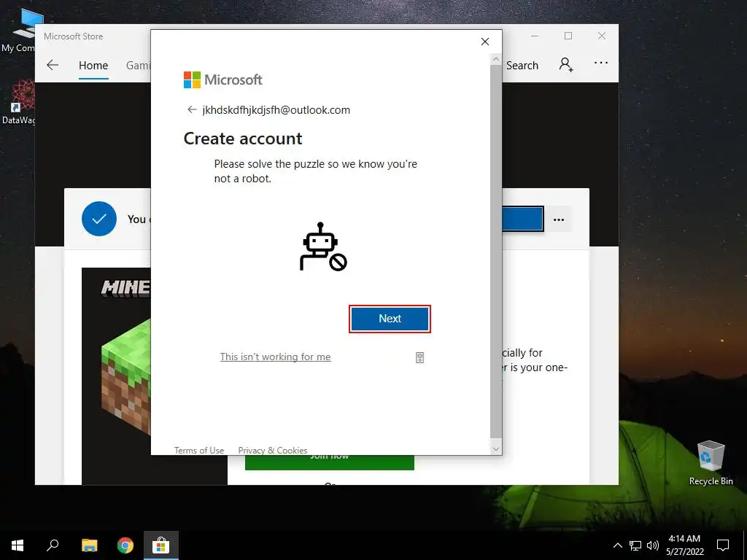The image size is (747, 560).
Task: Open the notification center icon
Action: point(723,545)
